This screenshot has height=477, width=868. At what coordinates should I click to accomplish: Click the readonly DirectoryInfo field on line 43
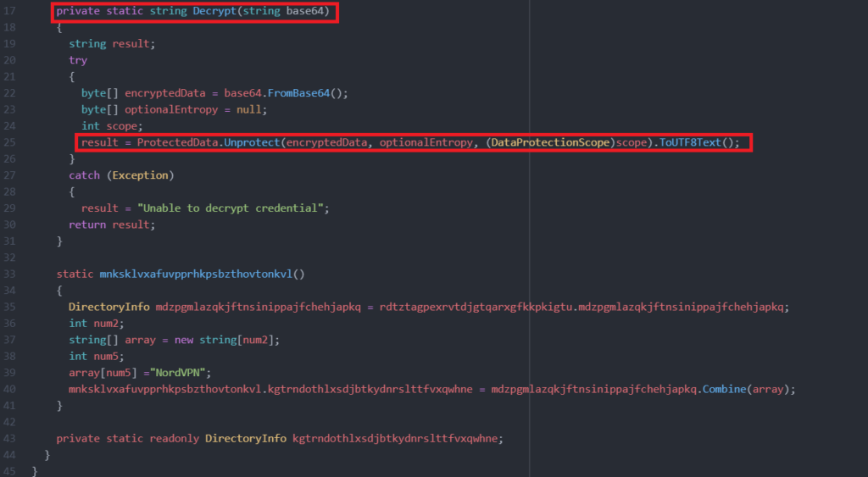click(396, 438)
